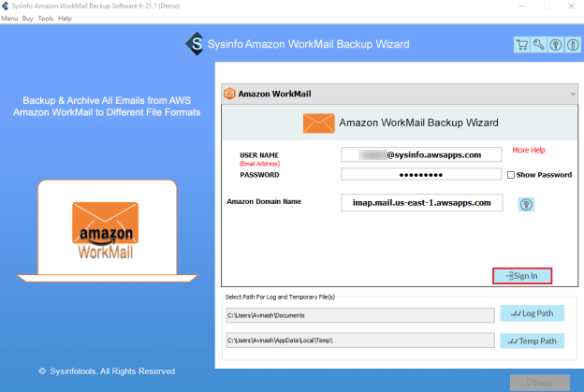
Task: Expand the Amazon WorkMail dropdown chevron
Action: (x=573, y=94)
